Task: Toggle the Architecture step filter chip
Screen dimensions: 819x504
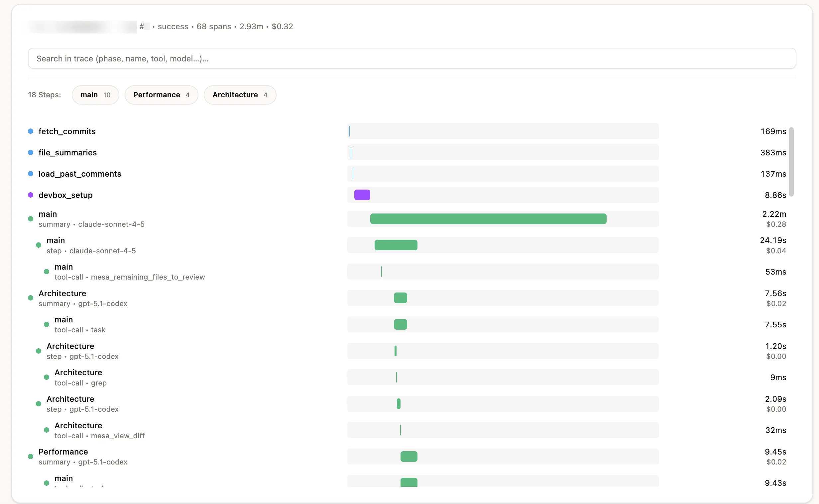Action: (x=240, y=95)
